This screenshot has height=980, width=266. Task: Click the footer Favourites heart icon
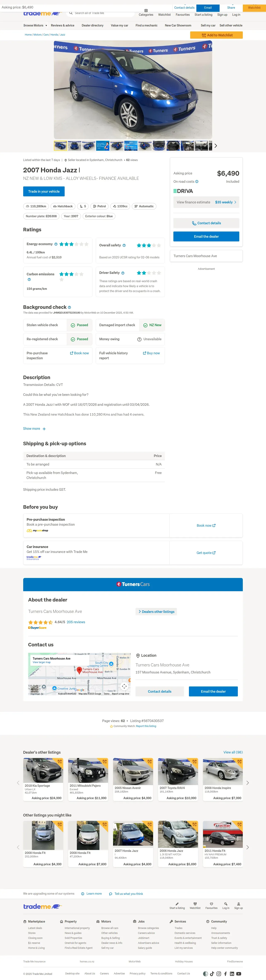(x=211, y=904)
